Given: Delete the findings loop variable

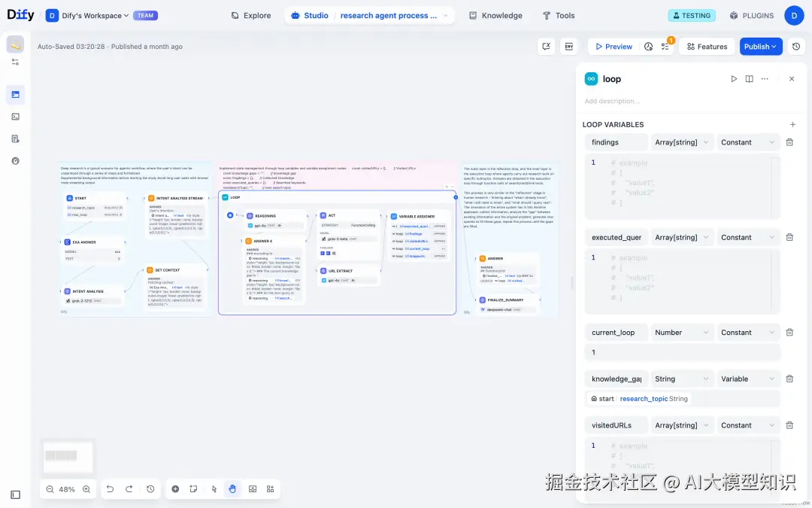Looking at the screenshot, I should click(x=789, y=142).
